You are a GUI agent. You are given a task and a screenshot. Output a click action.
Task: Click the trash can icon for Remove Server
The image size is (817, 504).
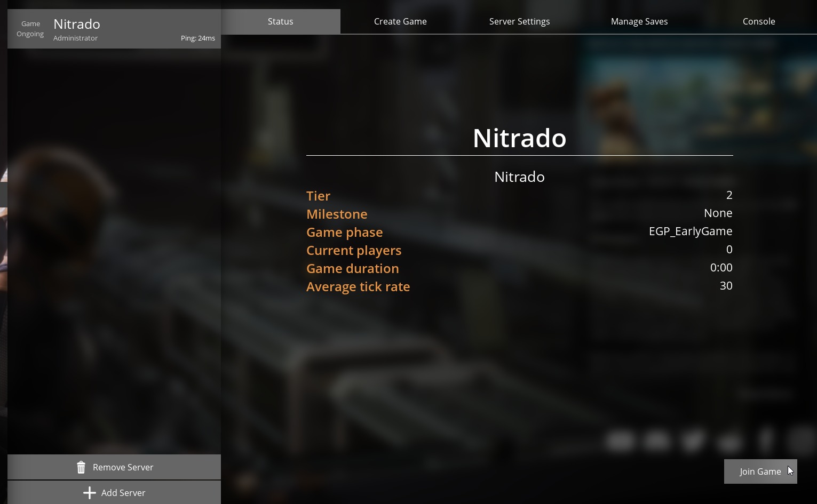click(x=81, y=467)
